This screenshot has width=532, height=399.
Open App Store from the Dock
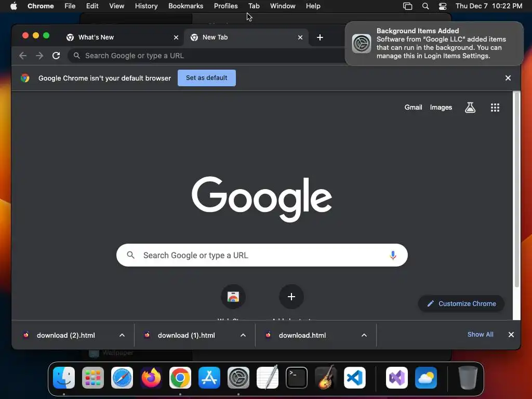pyautogui.click(x=209, y=378)
